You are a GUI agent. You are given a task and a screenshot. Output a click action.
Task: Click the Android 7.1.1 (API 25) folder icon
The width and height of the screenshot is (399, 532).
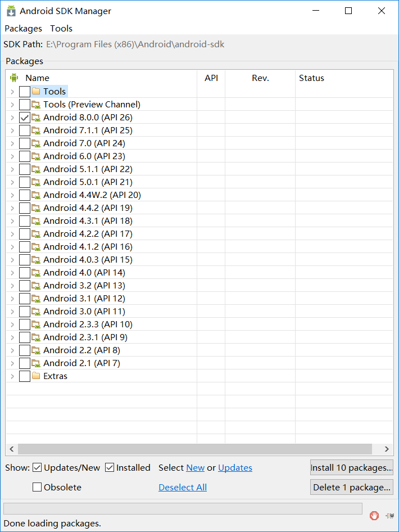[36, 130]
